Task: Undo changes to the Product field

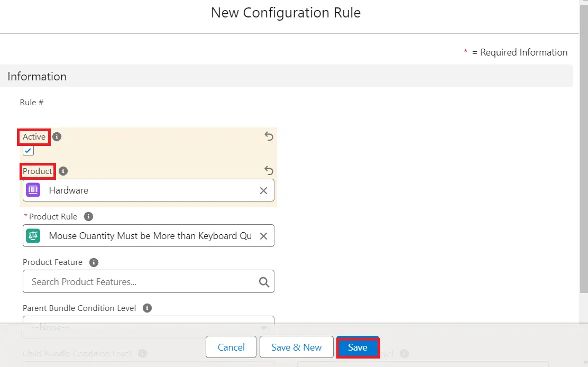Action: (269, 171)
